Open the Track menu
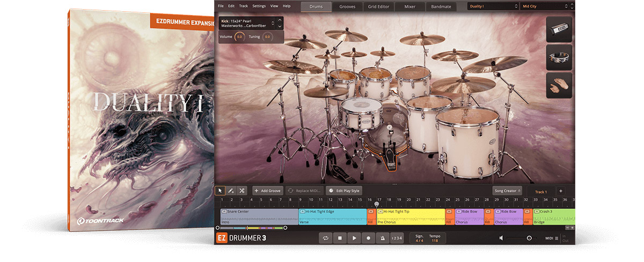This screenshot has height=262, width=644. point(244,6)
